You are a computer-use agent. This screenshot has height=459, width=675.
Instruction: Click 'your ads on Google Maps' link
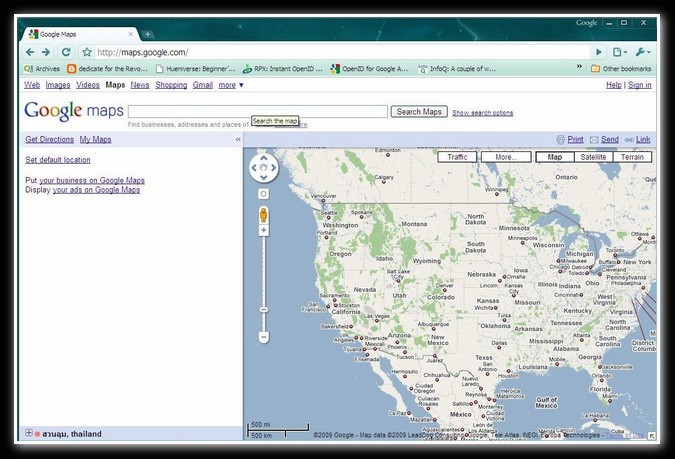tap(96, 190)
